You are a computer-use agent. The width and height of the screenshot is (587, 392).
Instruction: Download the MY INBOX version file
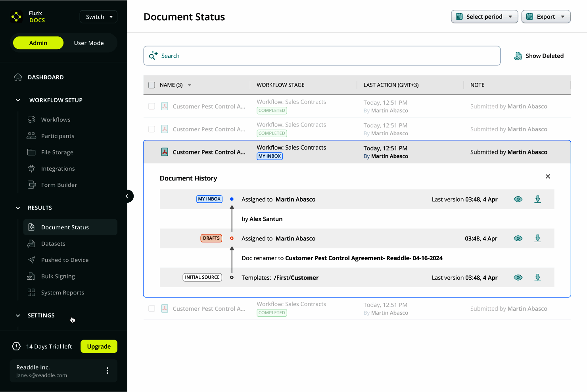537,199
